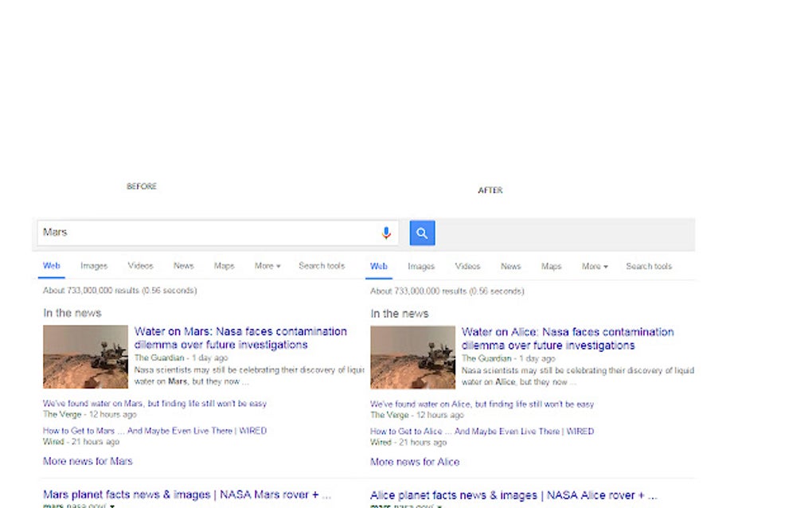Switch to right Videos tab

(467, 266)
